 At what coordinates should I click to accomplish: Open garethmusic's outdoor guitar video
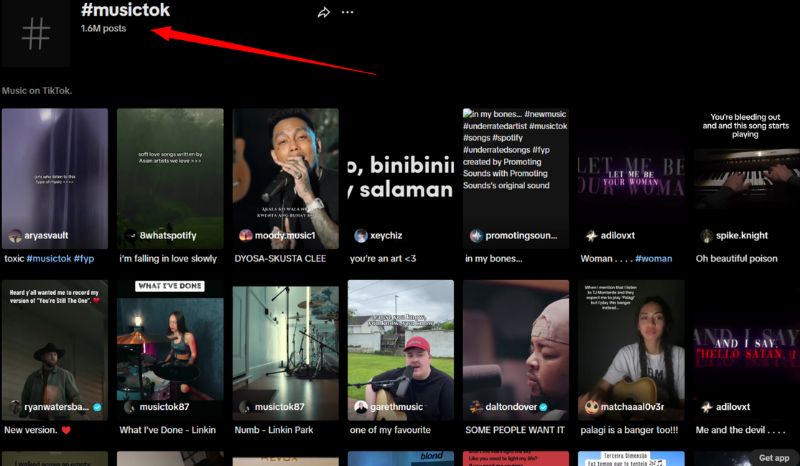pos(401,350)
